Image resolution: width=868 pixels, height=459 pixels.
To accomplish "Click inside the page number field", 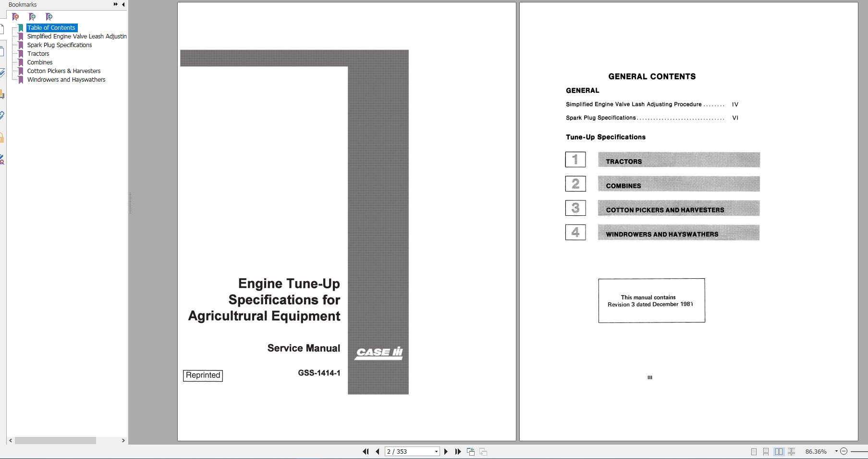I will [x=408, y=451].
